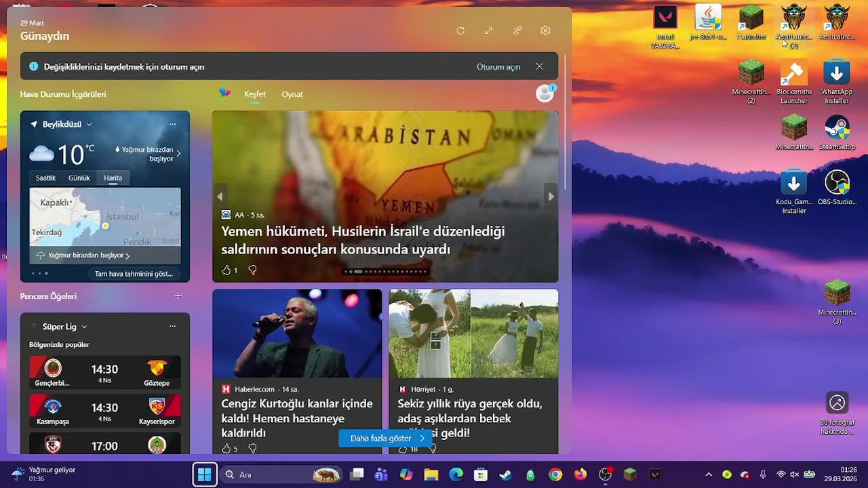The width and height of the screenshot is (868, 488).
Task: Click the Istanbul weather map
Action: click(105, 217)
